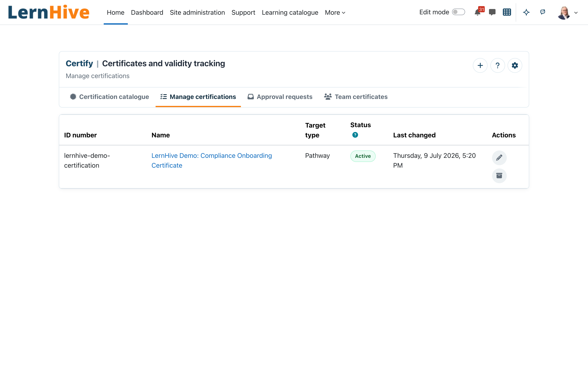The width and height of the screenshot is (588, 368).
Task: Click the Target type column header
Action: [315, 130]
